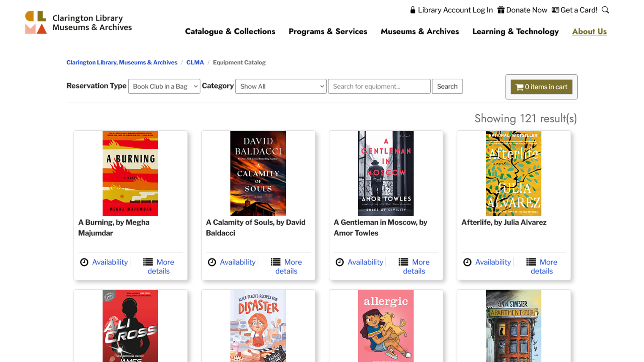Click the Search button
Image resolution: width=644 pixels, height=362 pixels.
point(447,86)
